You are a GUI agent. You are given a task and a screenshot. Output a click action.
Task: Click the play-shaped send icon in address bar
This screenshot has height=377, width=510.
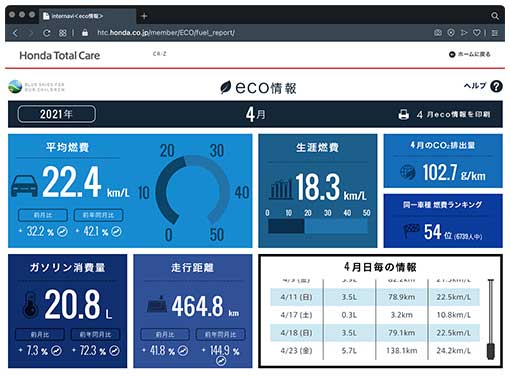click(464, 33)
